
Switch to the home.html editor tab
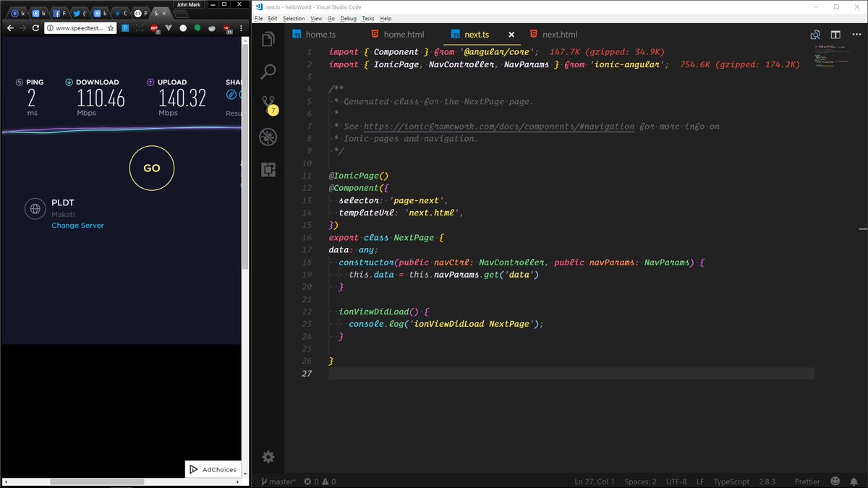point(397,35)
